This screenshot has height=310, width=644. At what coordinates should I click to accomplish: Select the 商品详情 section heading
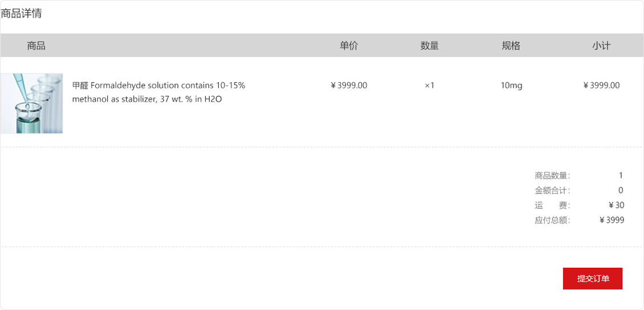(x=21, y=14)
